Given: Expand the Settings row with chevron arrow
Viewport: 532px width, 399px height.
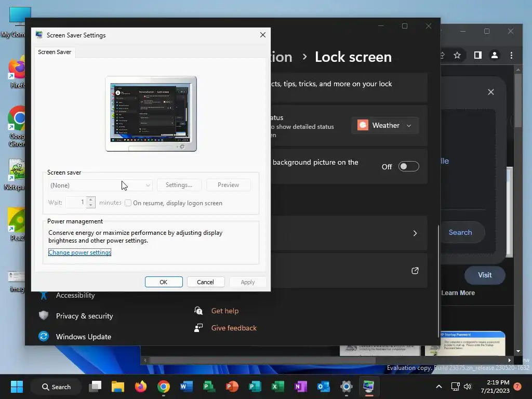Looking at the screenshot, I should click(x=415, y=233).
